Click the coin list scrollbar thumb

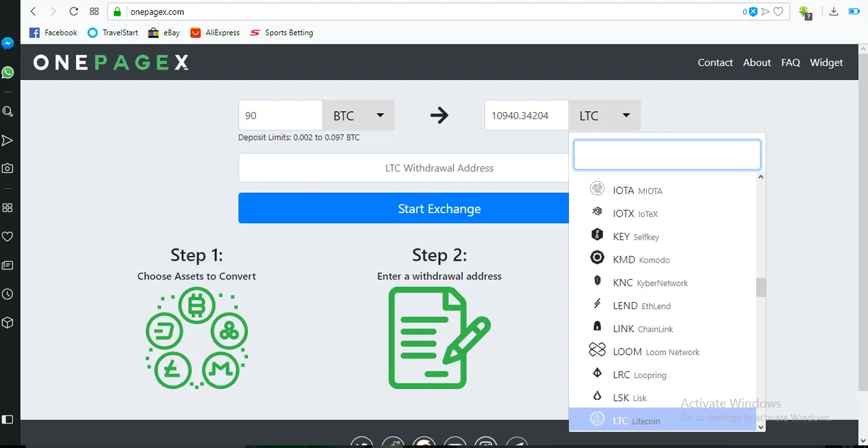761,288
